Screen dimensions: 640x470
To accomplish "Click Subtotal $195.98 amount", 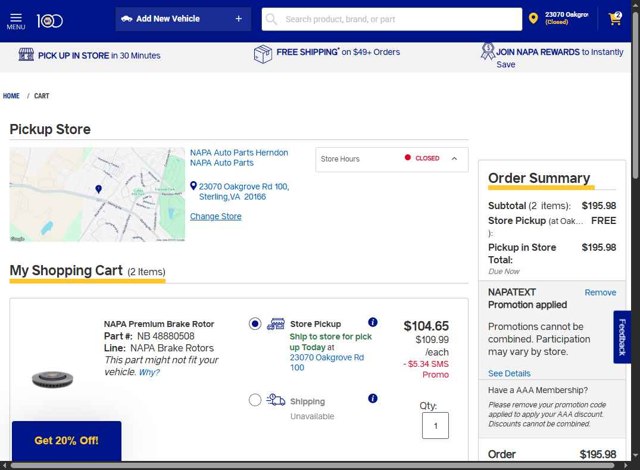I will click(599, 206).
